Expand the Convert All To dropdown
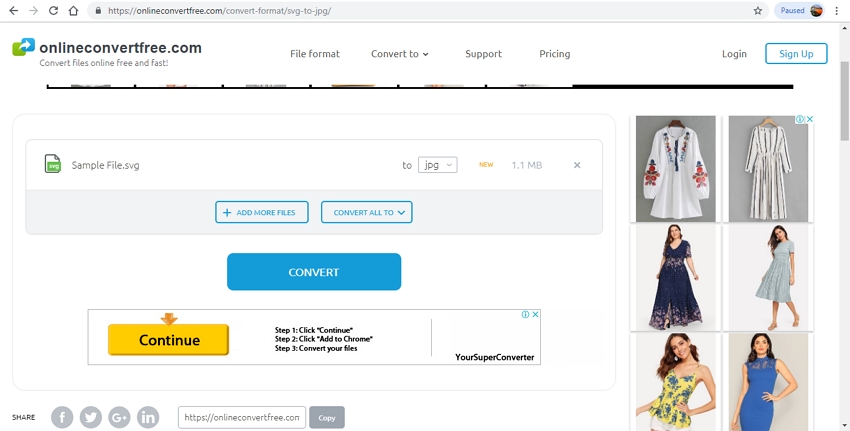 pyautogui.click(x=366, y=212)
